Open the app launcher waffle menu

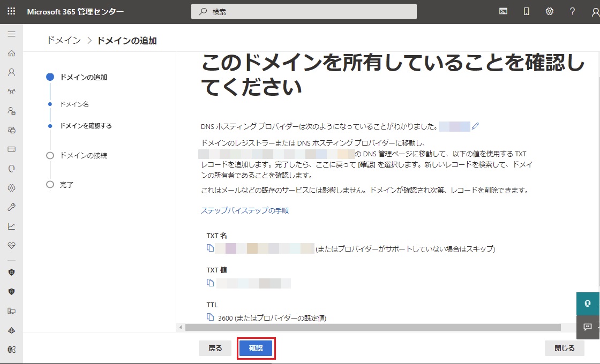[x=11, y=11]
